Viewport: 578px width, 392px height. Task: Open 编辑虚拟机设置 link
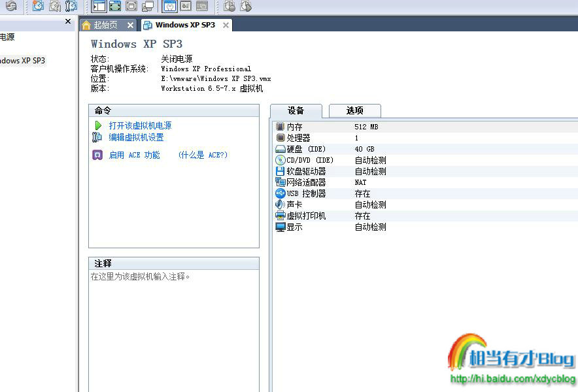(x=136, y=137)
